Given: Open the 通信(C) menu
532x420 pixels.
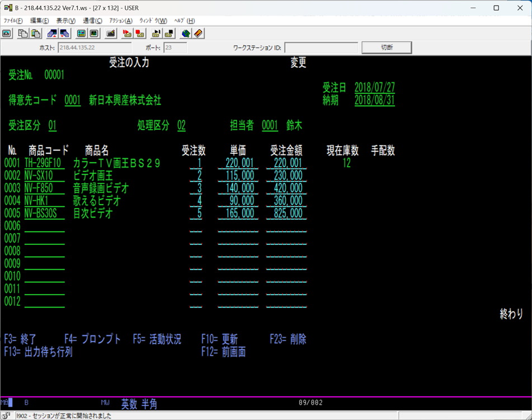Looking at the screenshot, I should [93, 21].
